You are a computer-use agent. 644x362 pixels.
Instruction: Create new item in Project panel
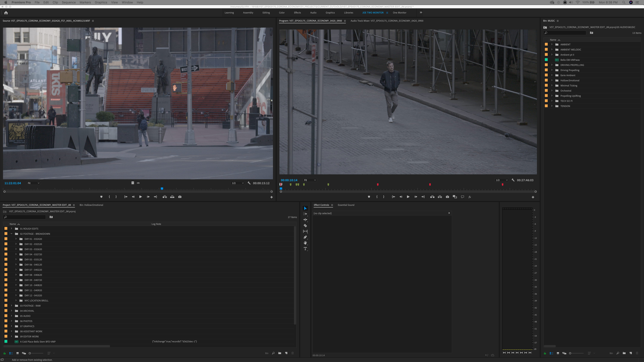[x=286, y=353]
